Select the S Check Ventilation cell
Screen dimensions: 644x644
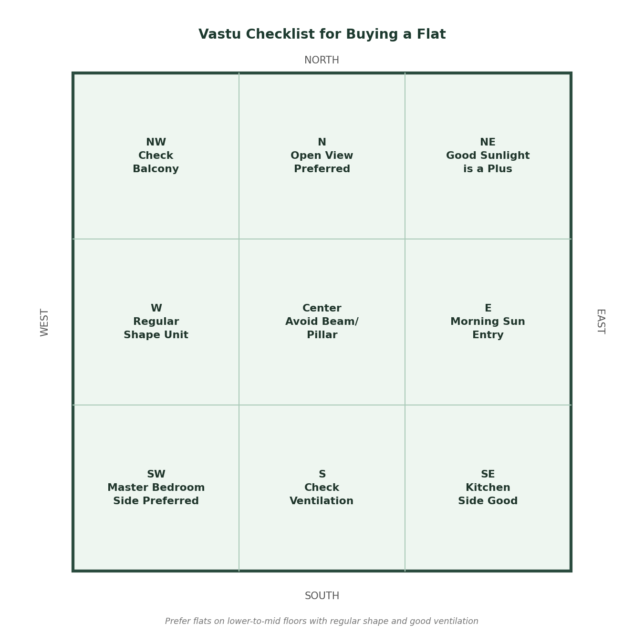click(322, 488)
